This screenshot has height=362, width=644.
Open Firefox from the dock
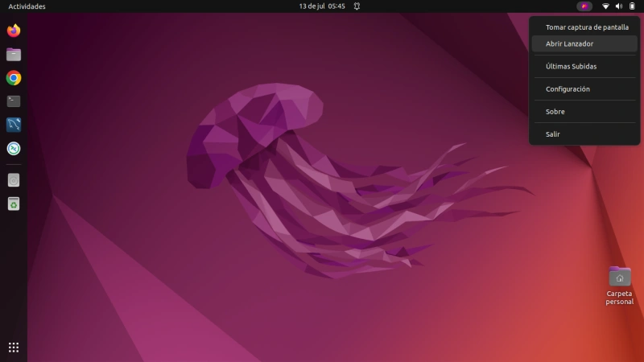click(14, 31)
